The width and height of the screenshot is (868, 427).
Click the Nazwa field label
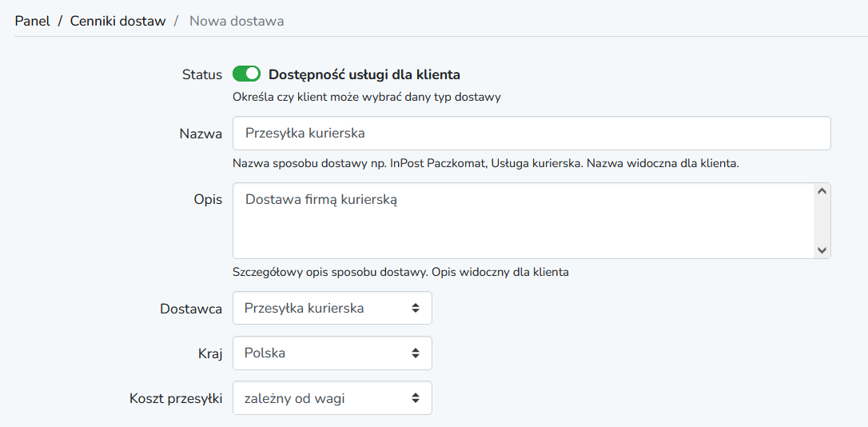point(201,134)
